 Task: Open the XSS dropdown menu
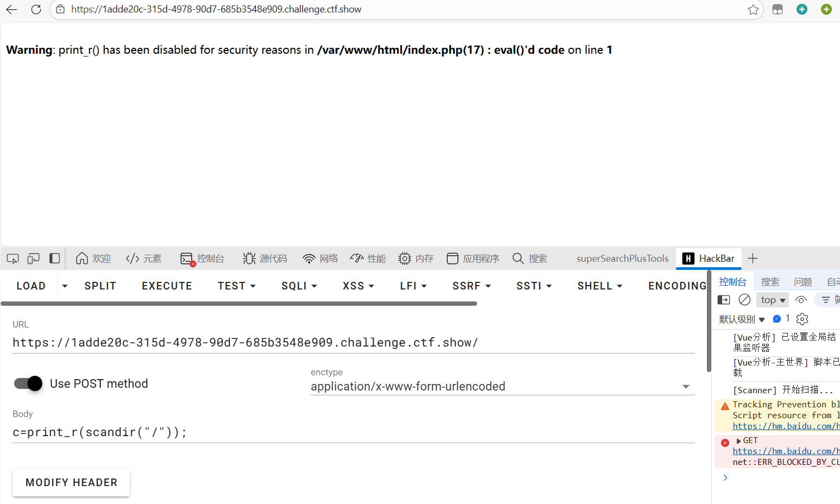pyautogui.click(x=359, y=286)
